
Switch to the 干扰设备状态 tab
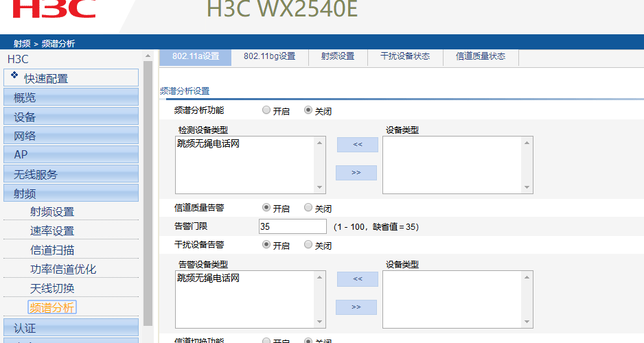405,57
